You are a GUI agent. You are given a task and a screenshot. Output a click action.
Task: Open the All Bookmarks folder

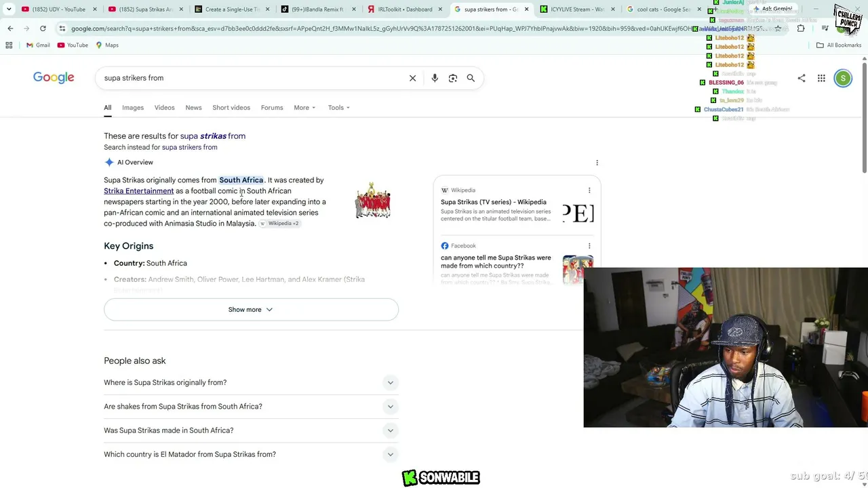click(839, 45)
